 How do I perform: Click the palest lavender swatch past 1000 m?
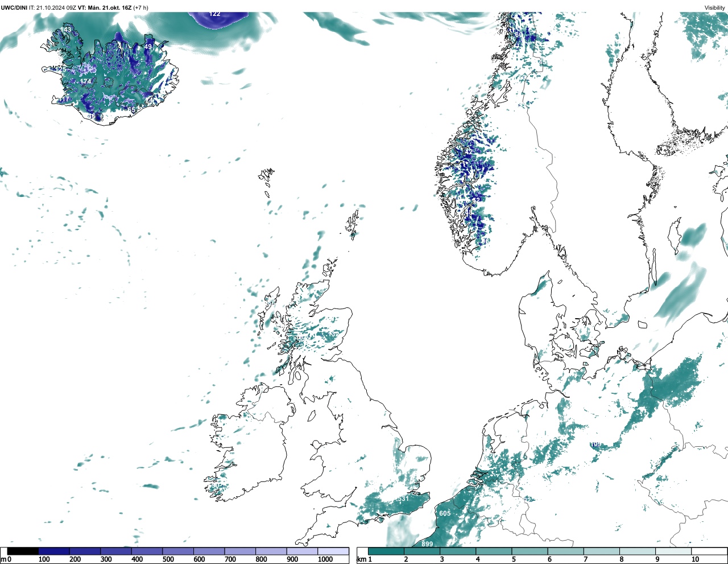pyautogui.click(x=333, y=551)
